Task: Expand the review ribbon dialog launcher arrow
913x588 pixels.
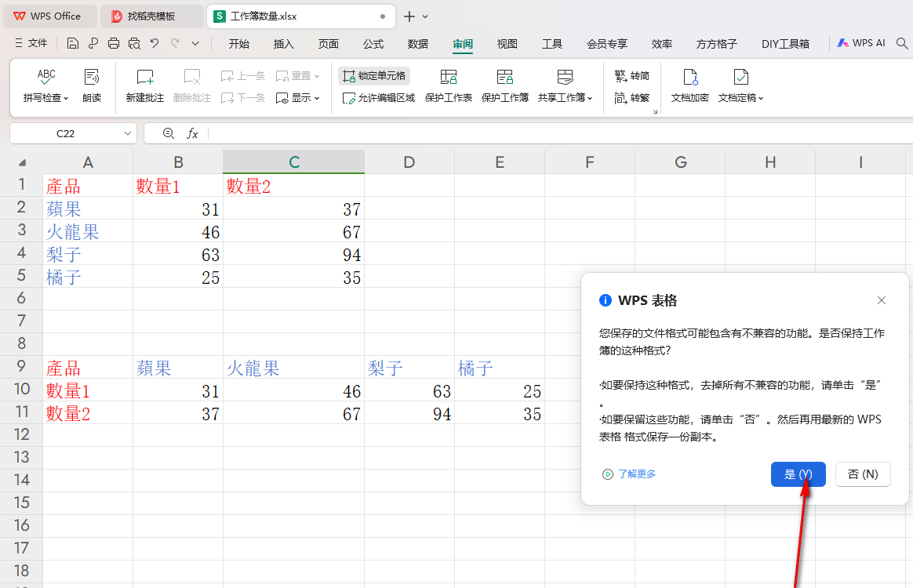Action: [655, 112]
